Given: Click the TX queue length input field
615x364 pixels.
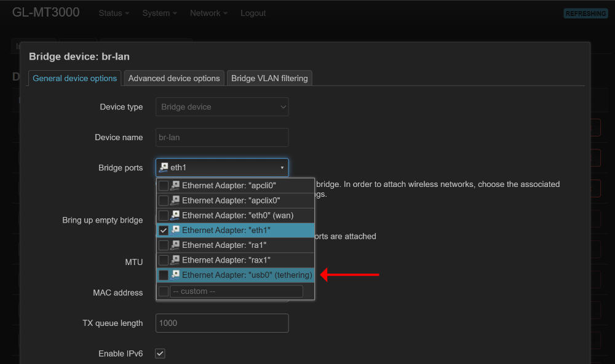Looking at the screenshot, I should [x=222, y=323].
